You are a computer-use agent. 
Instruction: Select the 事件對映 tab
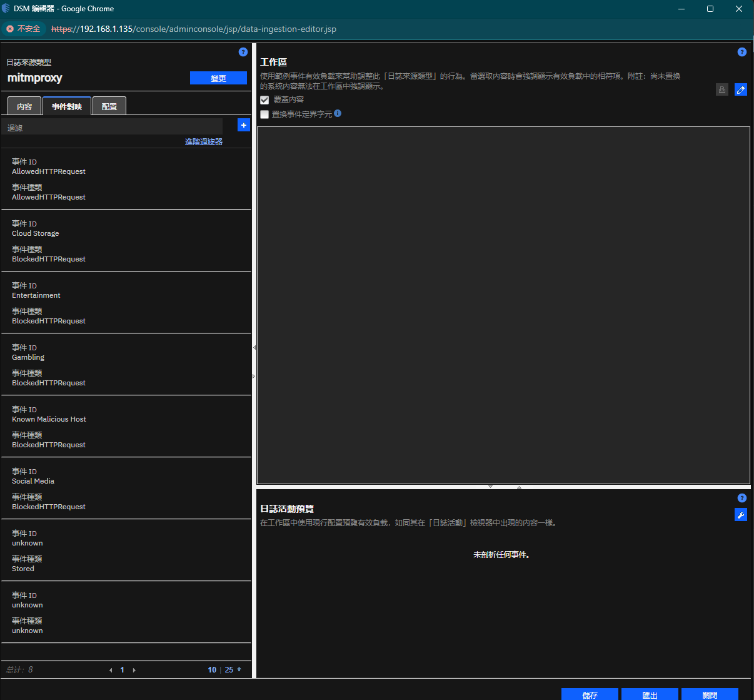click(67, 106)
